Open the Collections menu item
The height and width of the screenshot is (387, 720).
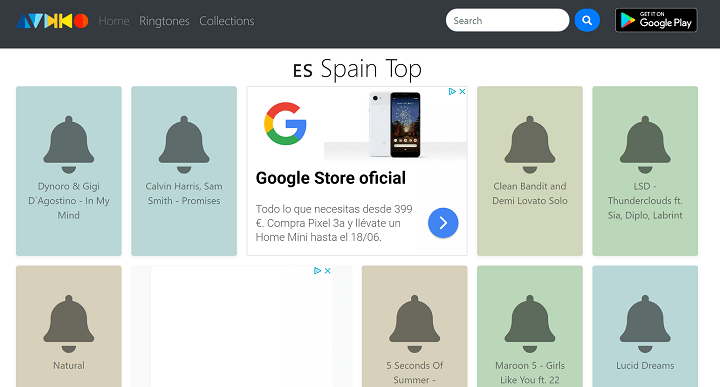226,21
